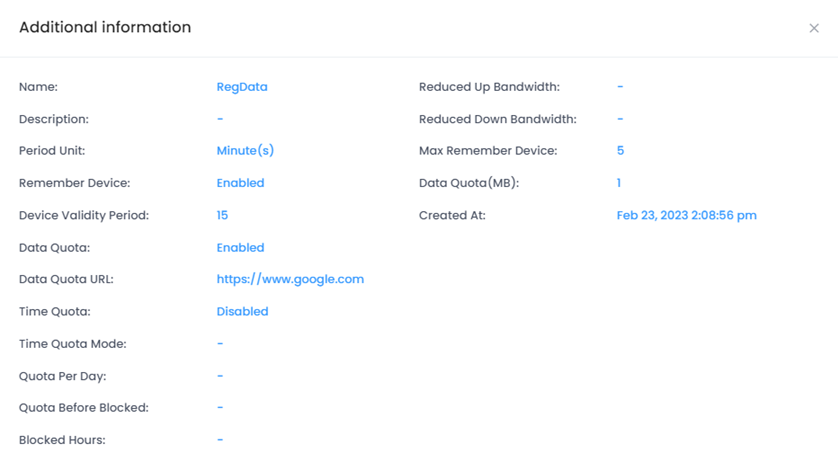The height and width of the screenshot is (470, 838).
Task: Click the Time Quota Disabled value
Action: (x=242, y=311)
